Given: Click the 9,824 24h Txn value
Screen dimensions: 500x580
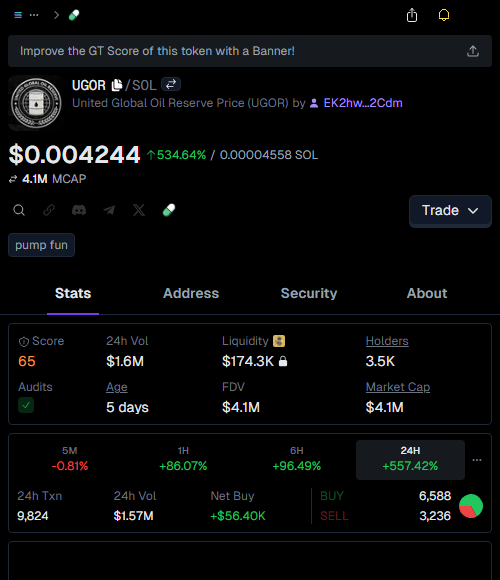Looking at the screenshot, I should (33, 516).
